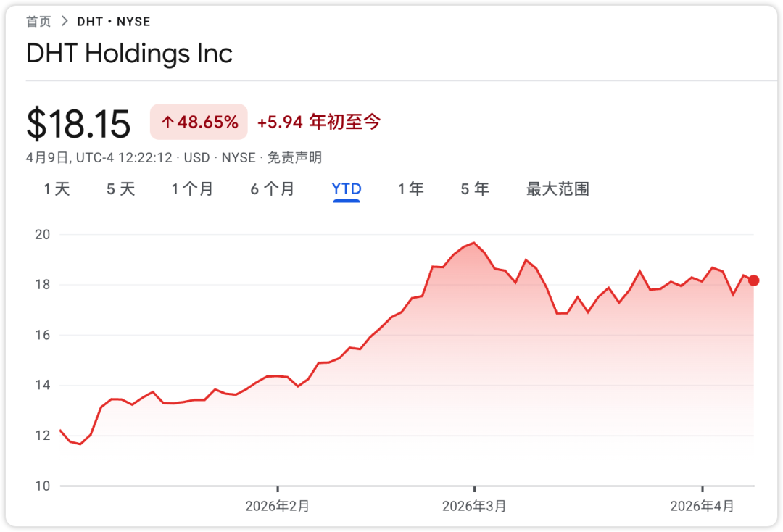This screenshot has width=783, height=532.
Task: Click the 2026年3月 axis label
Action: [474, 506]
